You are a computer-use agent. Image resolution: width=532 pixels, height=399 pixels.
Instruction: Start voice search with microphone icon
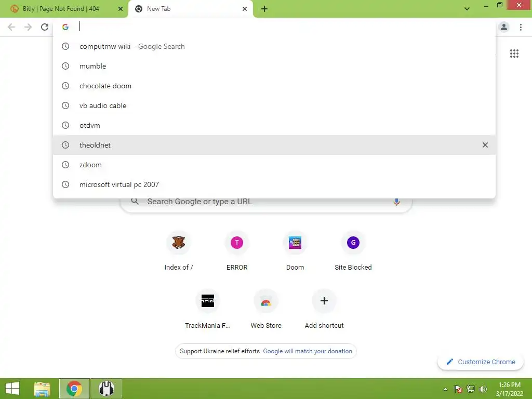[396, 202]
